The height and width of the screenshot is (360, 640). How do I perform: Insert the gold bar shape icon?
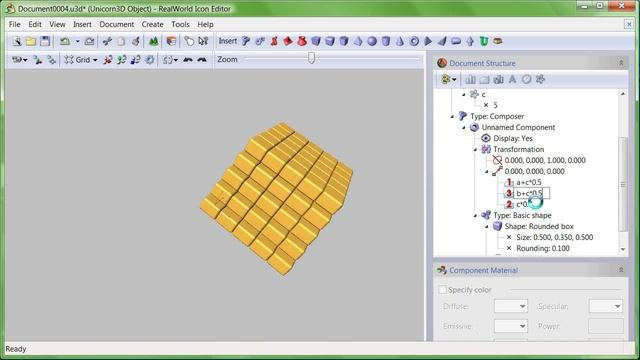498,41
